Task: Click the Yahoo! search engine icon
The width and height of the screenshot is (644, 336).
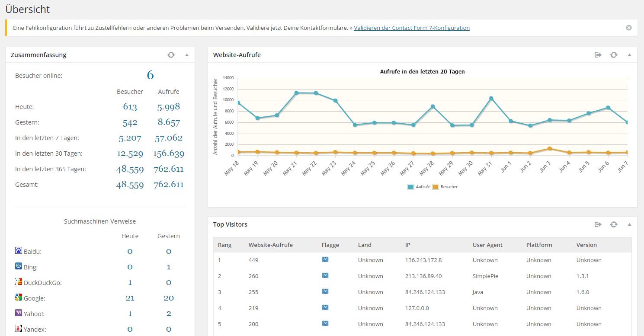Action: (x=19, y=313)
